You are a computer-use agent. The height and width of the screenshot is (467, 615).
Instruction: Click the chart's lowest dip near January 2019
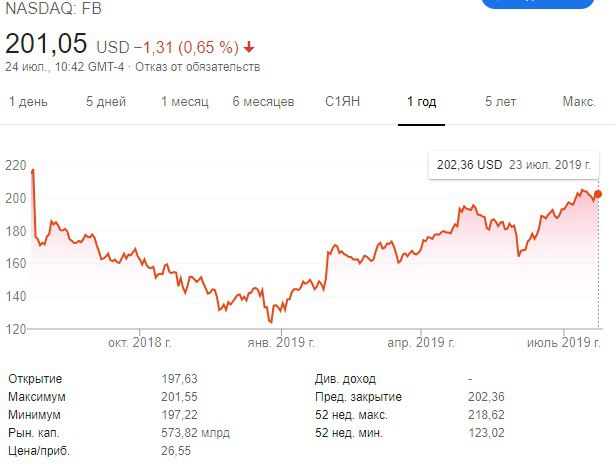point(270,322)
